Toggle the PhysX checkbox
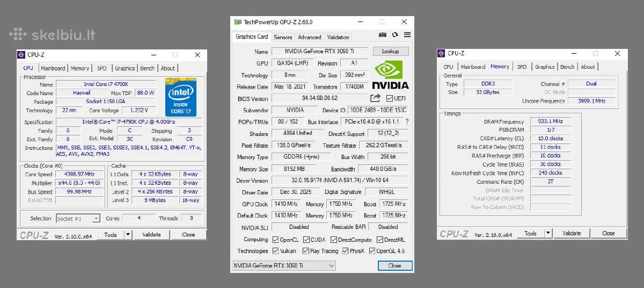 click(x=345, y=251)
